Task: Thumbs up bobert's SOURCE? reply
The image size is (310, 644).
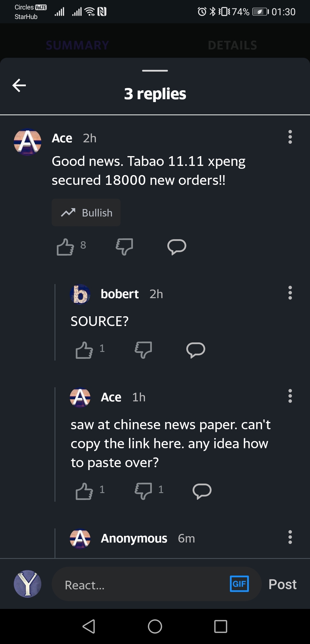Action: tap(84, 350)
